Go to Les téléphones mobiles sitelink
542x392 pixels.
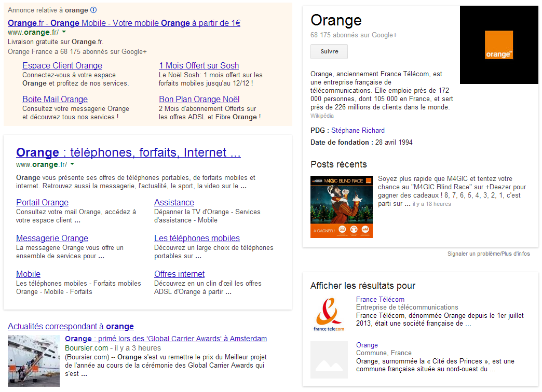(197, 238)
